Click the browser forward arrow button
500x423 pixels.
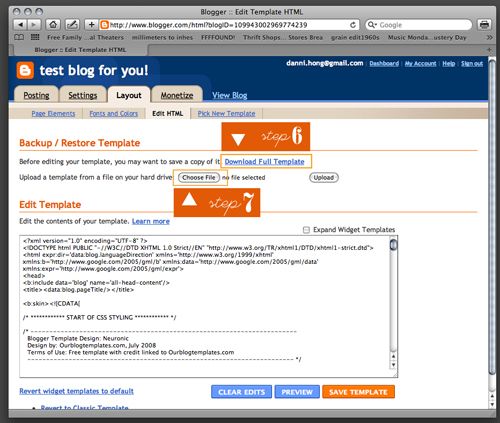coord(34,25)
